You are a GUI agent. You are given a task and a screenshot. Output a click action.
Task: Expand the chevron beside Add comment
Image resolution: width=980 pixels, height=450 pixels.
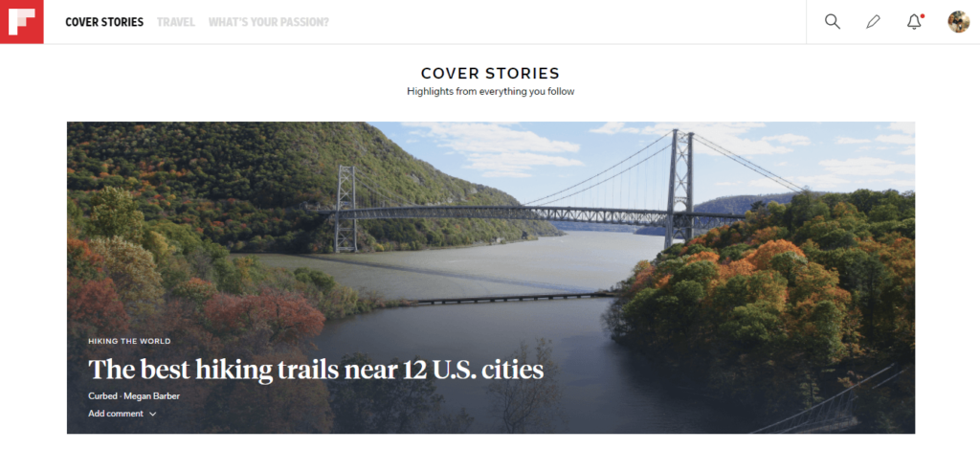(x=152, y=414)
